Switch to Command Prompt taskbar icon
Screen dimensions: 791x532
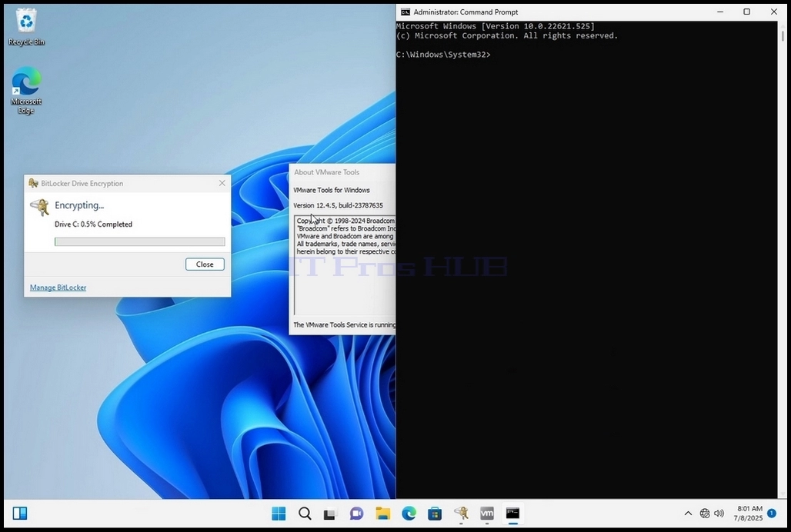(x=513, y=514)
